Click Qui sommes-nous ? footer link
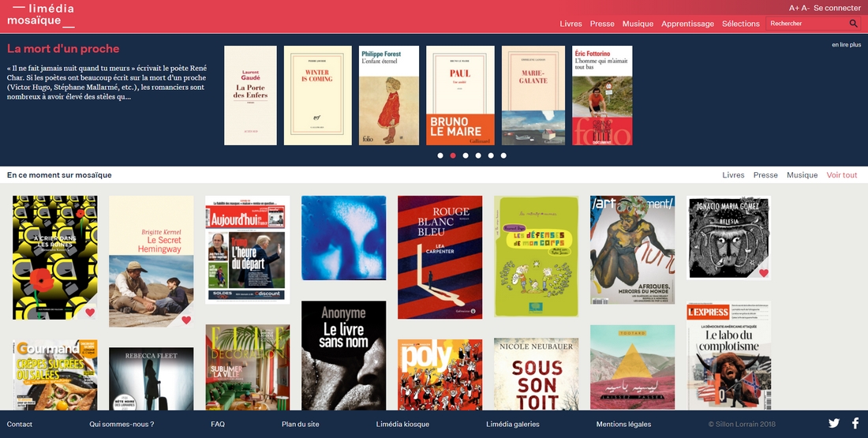868x438 pixels. click(x=122, y=424)
